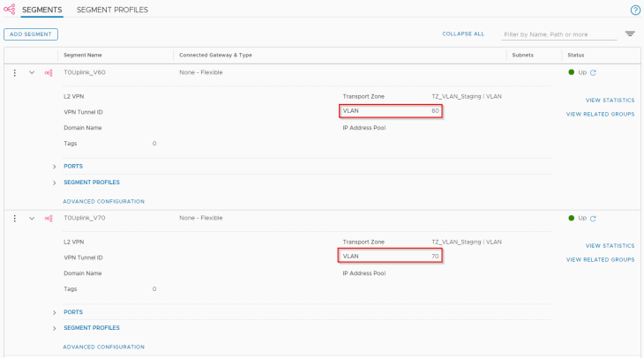
Task: Collapse the T0Uplink_V70 segment row
Action: tap(32, 218)
